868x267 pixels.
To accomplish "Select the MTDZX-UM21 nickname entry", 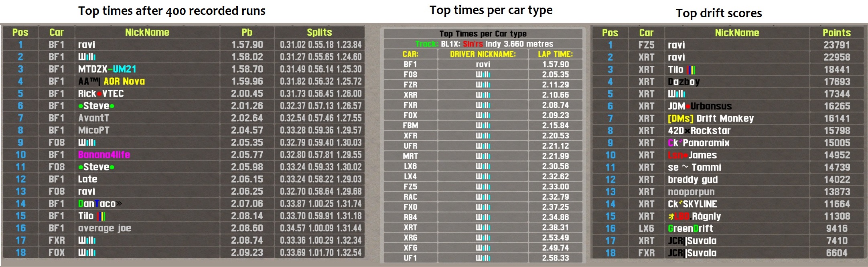I will 107,69.
